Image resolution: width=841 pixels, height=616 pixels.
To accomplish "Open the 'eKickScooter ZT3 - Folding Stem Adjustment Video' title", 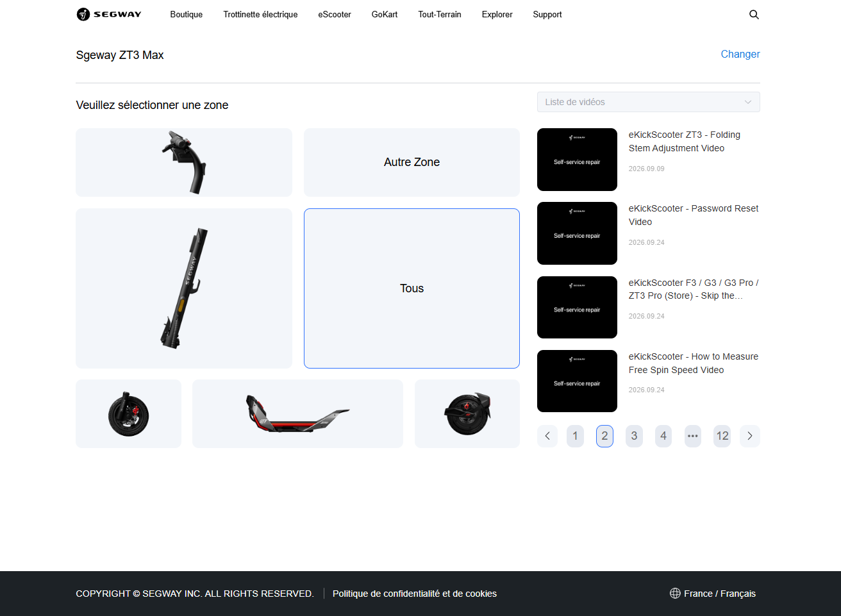I will (685, 142).
